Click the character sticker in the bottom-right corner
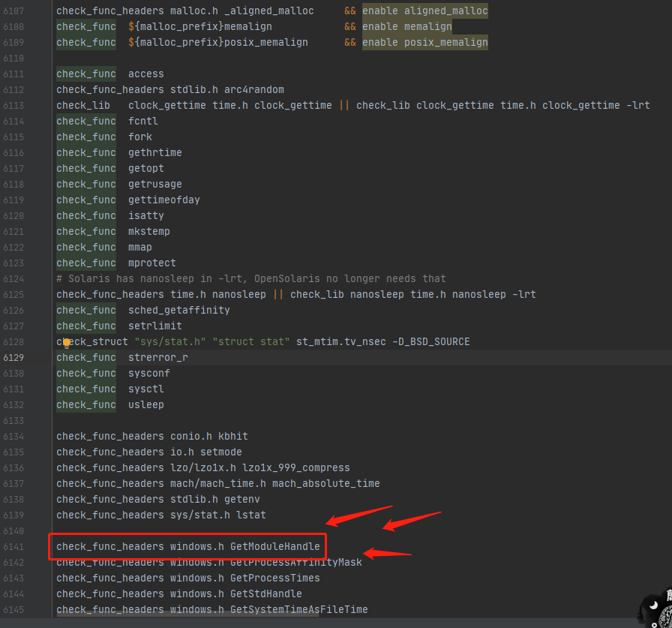Screen dimensions: 672x628 [652, 611]
